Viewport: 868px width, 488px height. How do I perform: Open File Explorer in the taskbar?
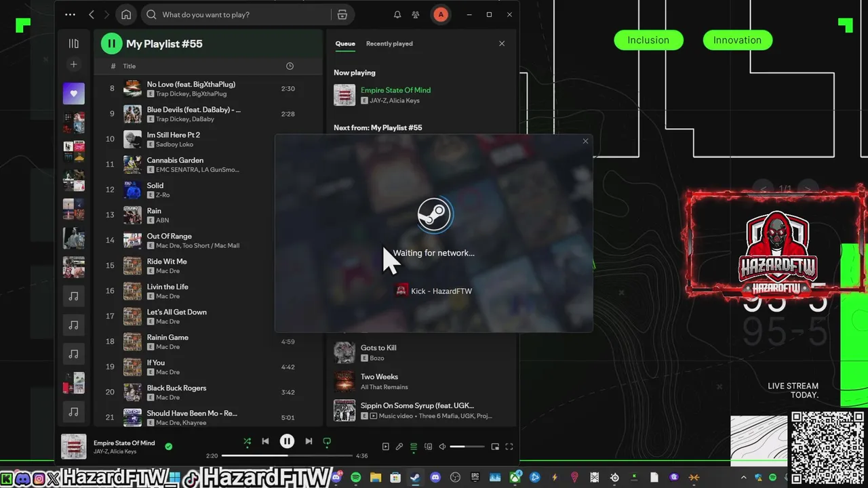tap(376, 478)
